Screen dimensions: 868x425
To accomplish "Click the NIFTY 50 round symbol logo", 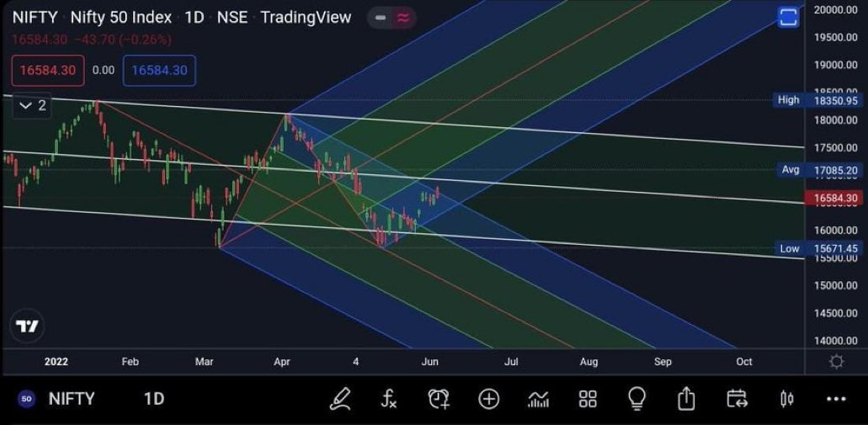I will click(27, 398).
